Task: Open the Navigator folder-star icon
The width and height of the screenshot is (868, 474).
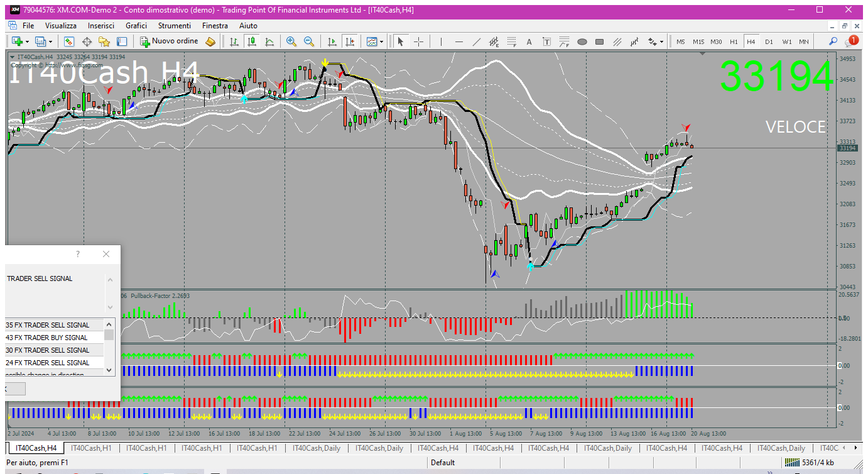Action: pyautogui.click(x=104, y=41)
